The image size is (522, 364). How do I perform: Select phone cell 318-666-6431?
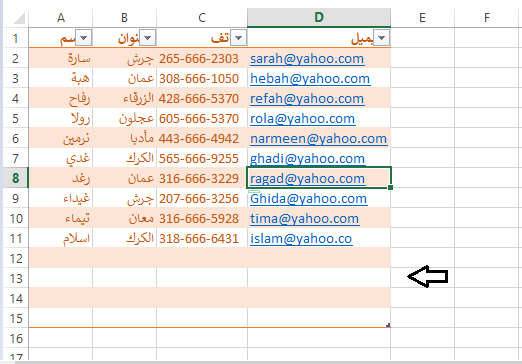tap(202, 239)
